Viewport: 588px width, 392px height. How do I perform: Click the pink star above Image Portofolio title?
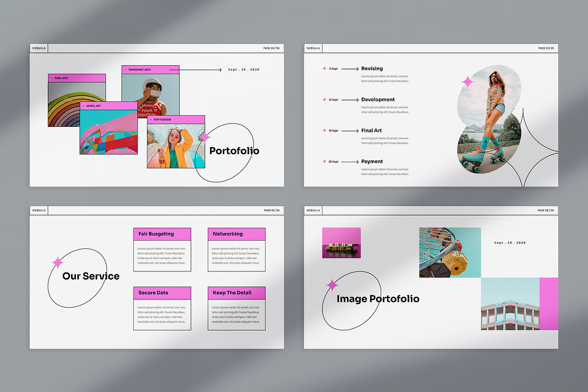332,285
